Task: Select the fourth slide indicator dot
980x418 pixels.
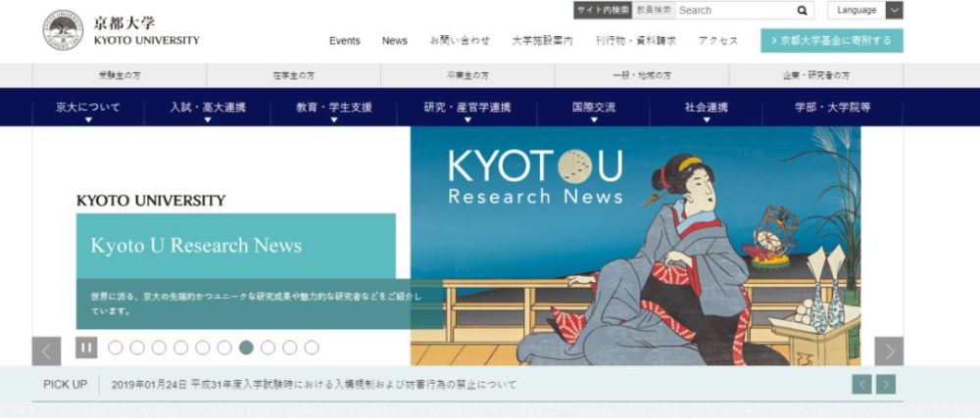Action: 180,348
